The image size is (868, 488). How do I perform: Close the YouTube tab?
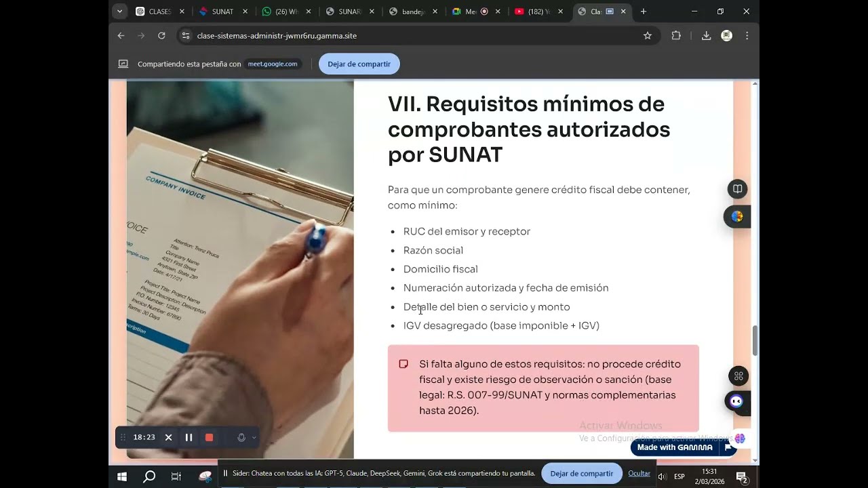[561, 12]
